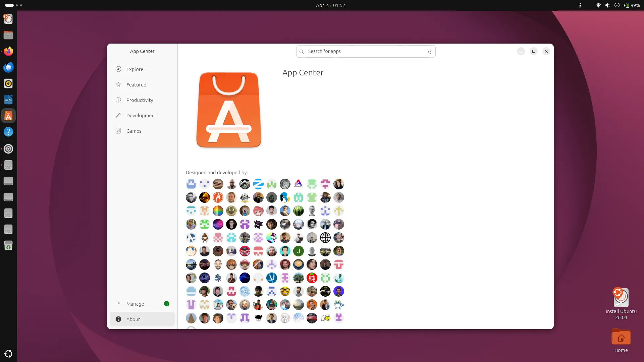Clear the search field using the X icon
This screenshot has height=362, width=644.
click(430, 51)
